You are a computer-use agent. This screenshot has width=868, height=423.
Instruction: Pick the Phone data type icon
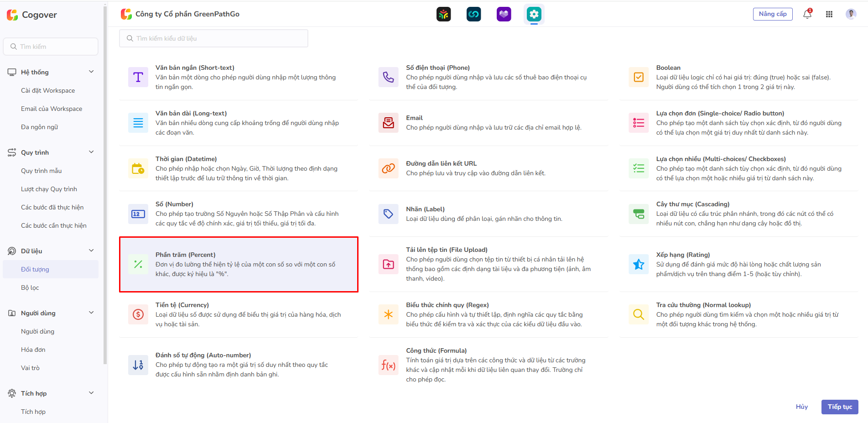pos(388,77)
